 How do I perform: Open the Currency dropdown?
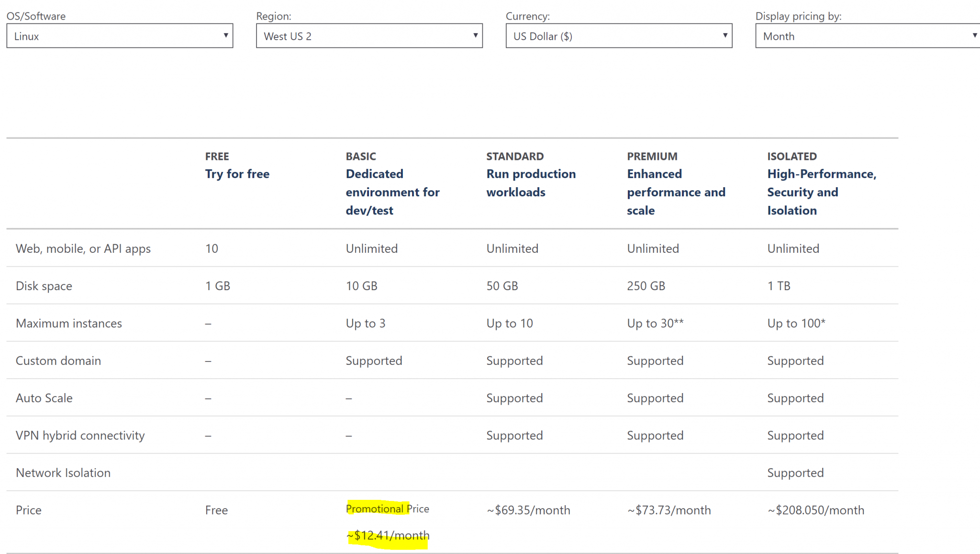pos(617,35)
